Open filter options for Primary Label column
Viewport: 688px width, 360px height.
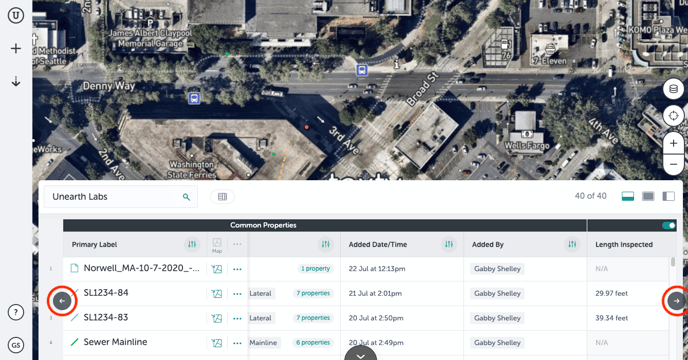coord(192,245)
